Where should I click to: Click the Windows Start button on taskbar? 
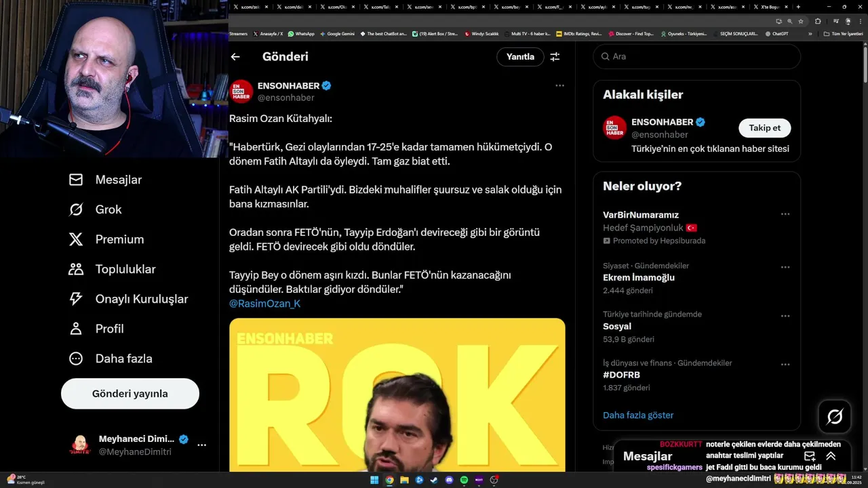coord(374,480)
